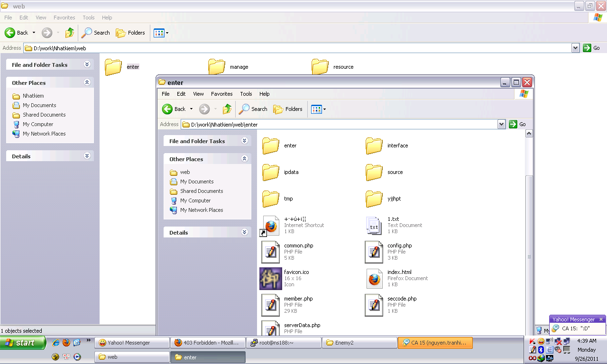Select the Internet Shortcut Firefox icon
The width and height of the screenshot is (607, 364).
point(271,226)
